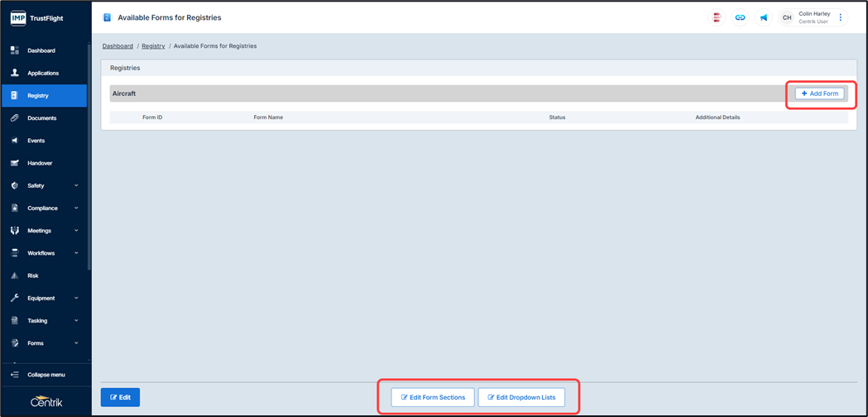Click the red database icon in header

[x=717, y=17]
